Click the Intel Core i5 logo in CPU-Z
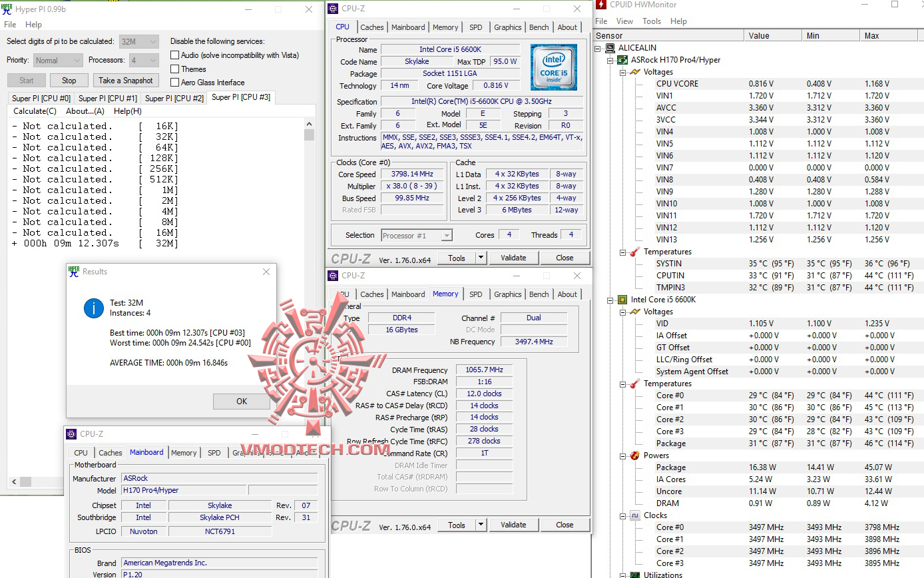The height and width of the screenshot is (578, 924). click(x=554, y=67)
